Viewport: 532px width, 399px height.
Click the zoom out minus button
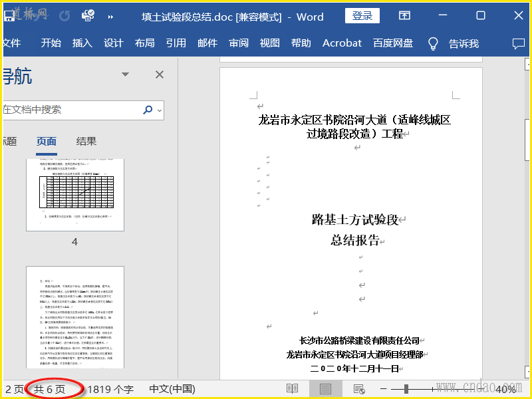click(x=384, y=389)
